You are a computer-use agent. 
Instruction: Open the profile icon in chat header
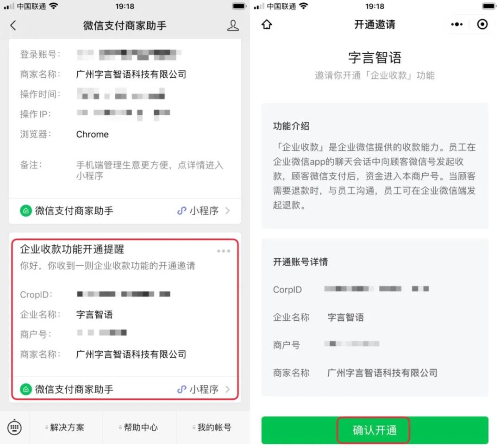click(x=233, y=25)
